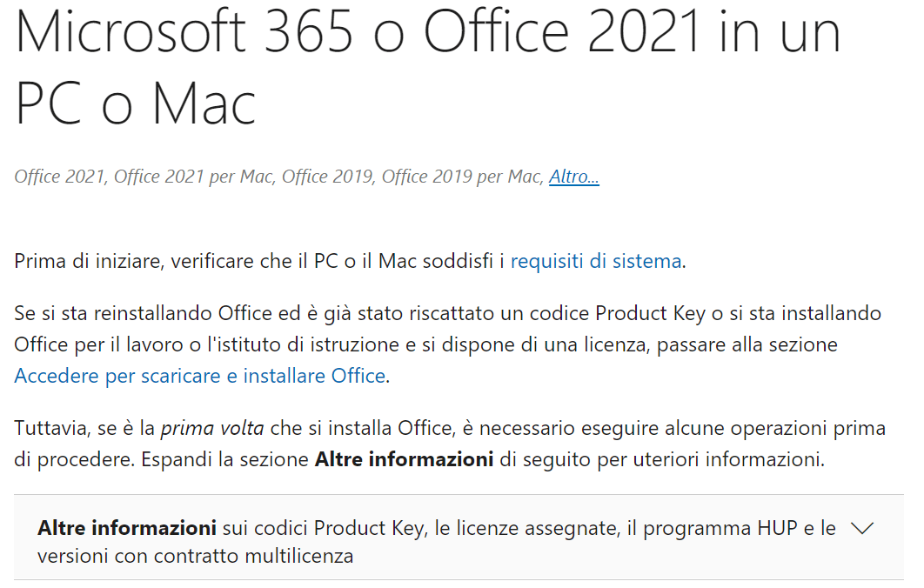
Task: Click the codice Product Key phrase in the paragraph
Action: click(x=617, y=313)
